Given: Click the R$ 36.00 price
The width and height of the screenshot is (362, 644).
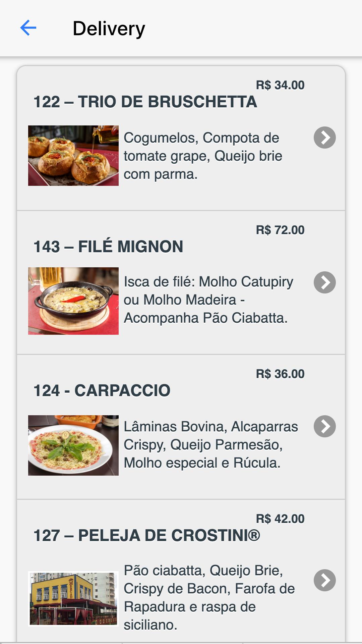Looking at the screenshot, I should pyautogui.click(x=280, y=374).
